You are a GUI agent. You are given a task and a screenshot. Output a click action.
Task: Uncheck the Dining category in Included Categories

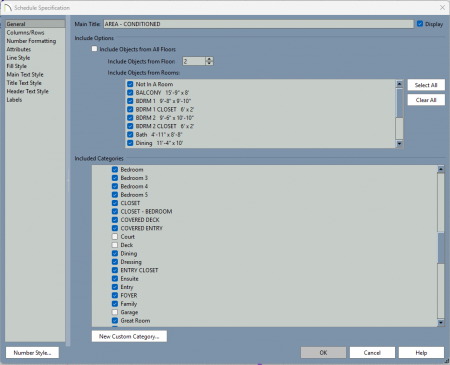coord(115,253)
